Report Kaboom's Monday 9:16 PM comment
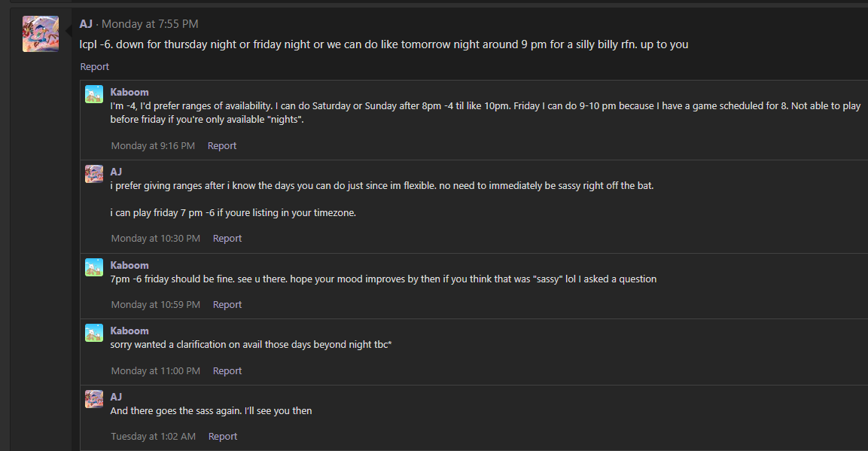The width and height of the screenshot is (868, 451). point(222,145)
